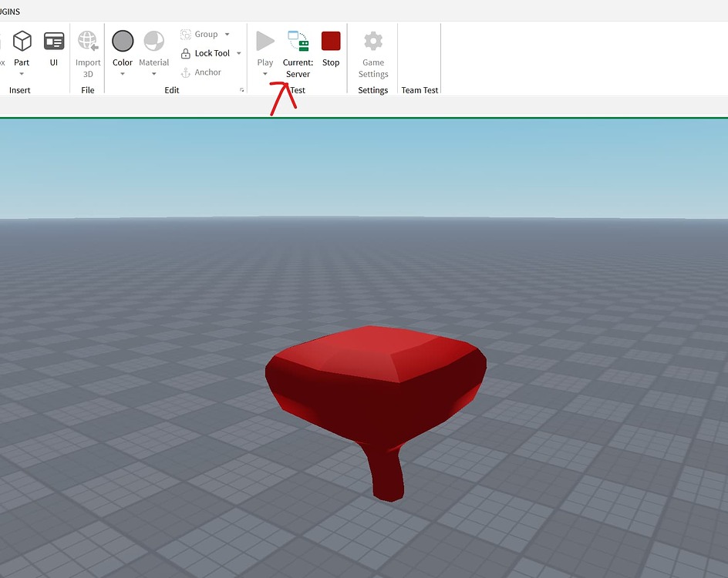Viewport: 728px width, 578px height.
Task: Start Play testing
Action: pos(265,41)
